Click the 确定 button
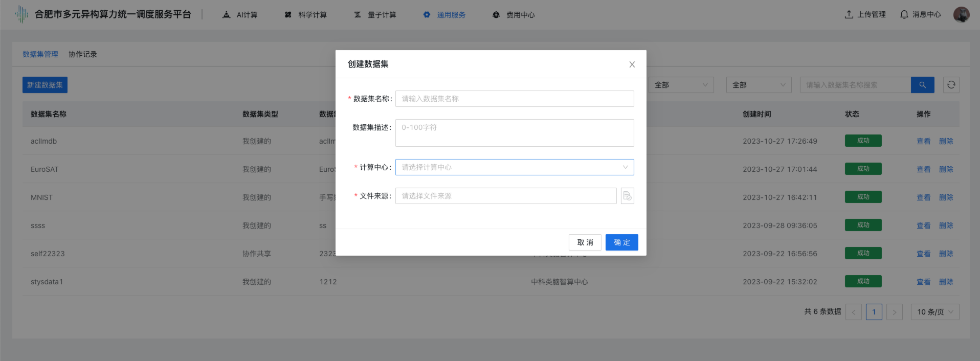The height and width of the screenshot is (361, 980). click(621, 242)
